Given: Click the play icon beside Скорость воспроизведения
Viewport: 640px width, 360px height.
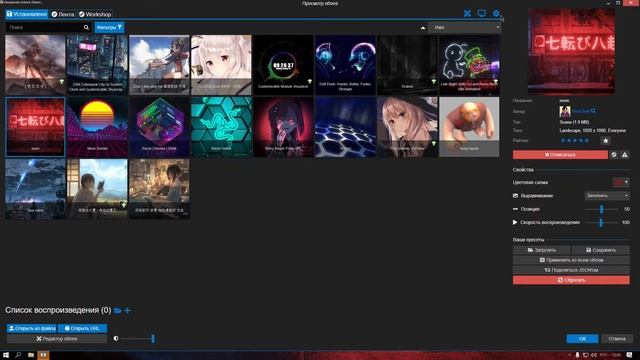Looking at the screenshot, I should coord(515,222).
